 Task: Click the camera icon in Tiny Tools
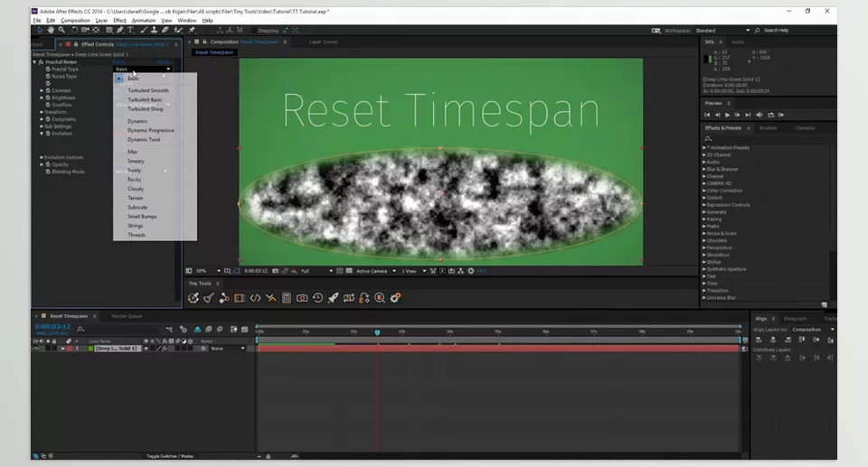[302, 298]
